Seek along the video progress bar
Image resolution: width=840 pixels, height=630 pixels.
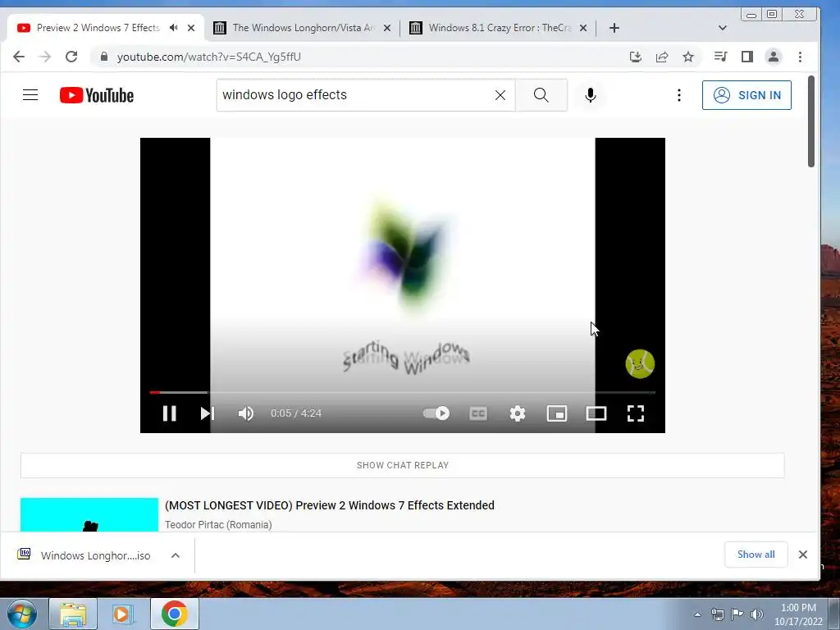click(402, 392)
